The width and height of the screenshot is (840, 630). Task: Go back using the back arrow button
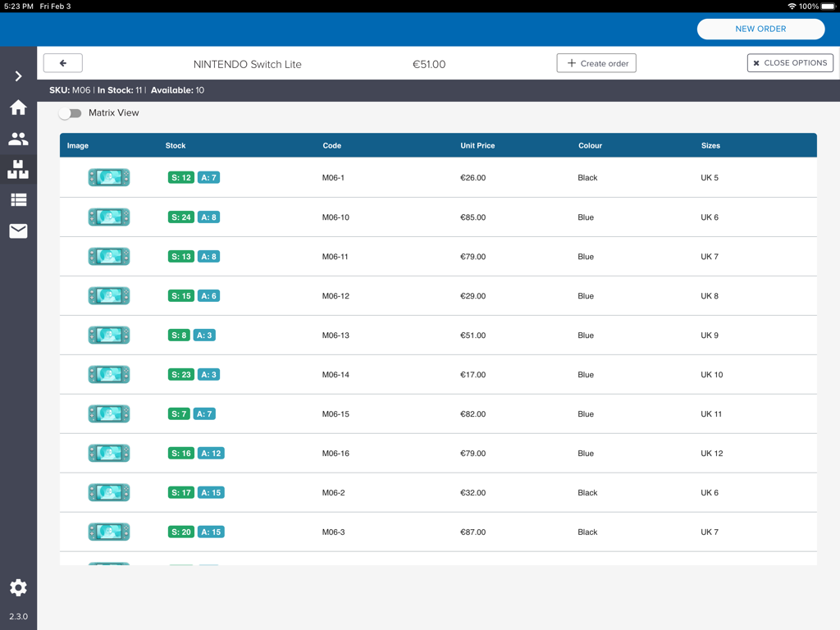[63, 62]
